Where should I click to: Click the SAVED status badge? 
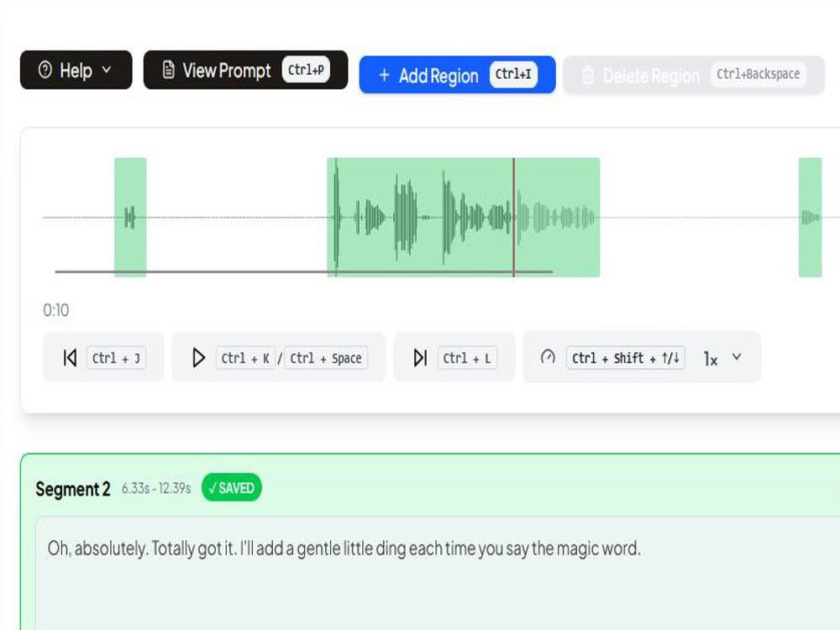(x=232, y=488)
